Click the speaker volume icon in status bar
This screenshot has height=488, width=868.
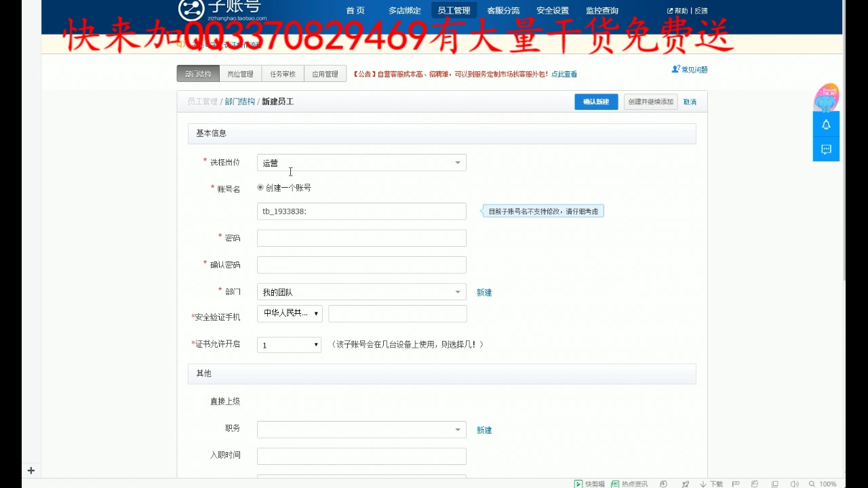coord(794,484)
